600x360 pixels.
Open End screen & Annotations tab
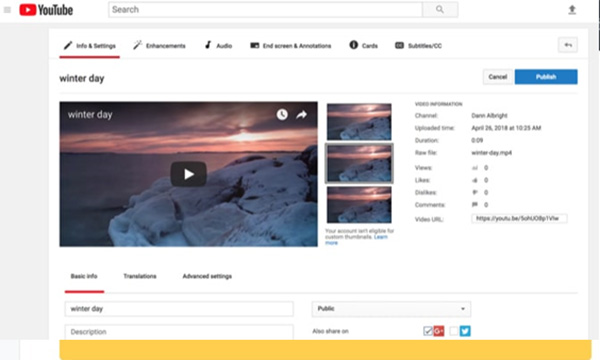pos(291,46)
